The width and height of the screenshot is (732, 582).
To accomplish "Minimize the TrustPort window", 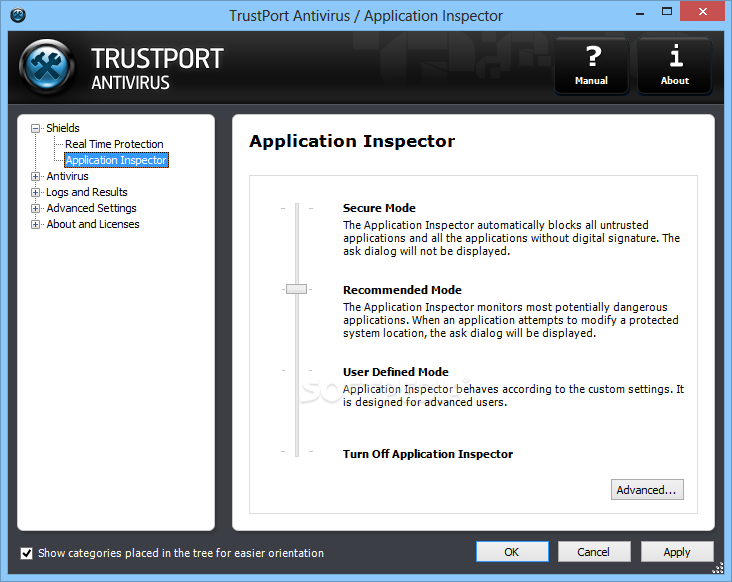I will point(640,13).
